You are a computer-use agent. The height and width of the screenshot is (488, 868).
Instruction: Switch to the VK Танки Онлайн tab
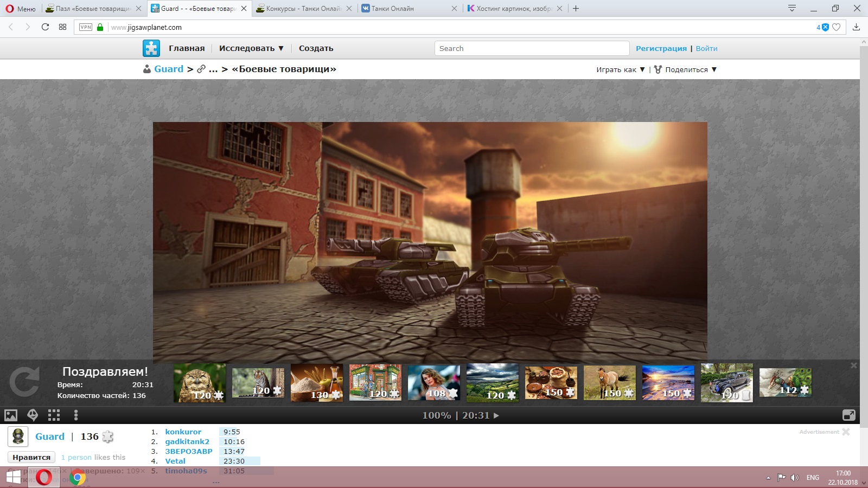click(409, 9)
